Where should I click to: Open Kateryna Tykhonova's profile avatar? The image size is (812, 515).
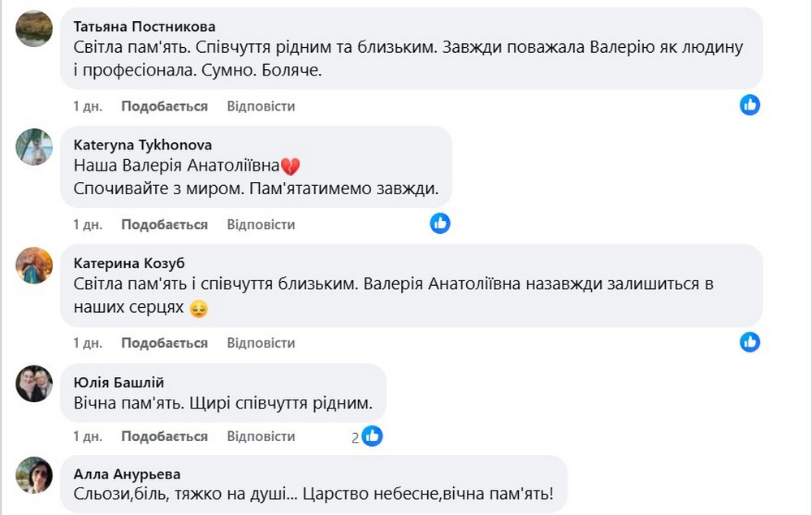coord(33,147)
